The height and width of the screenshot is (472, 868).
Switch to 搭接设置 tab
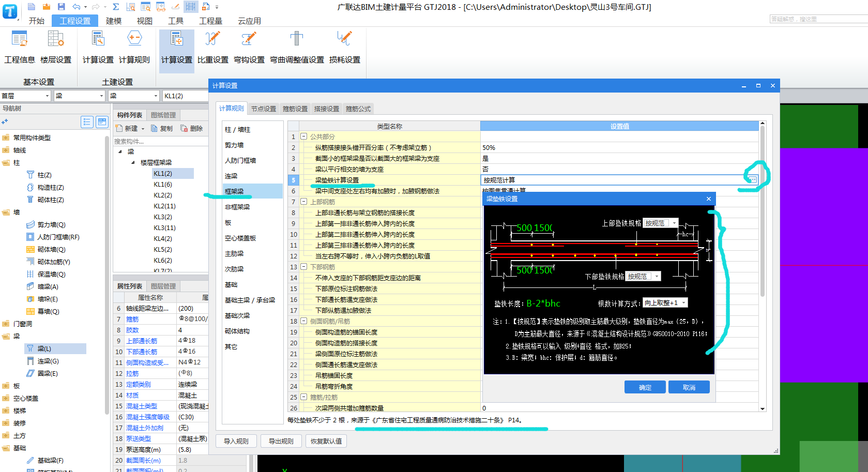pos(327,109)
